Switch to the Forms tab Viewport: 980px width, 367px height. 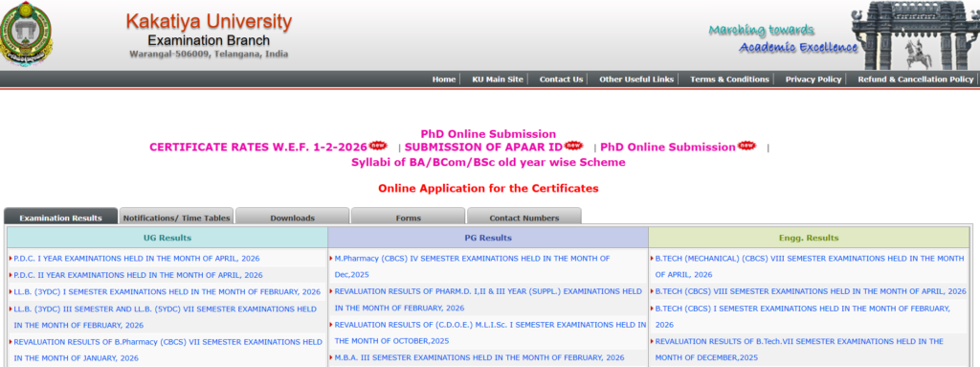click(x=408, y=217)
